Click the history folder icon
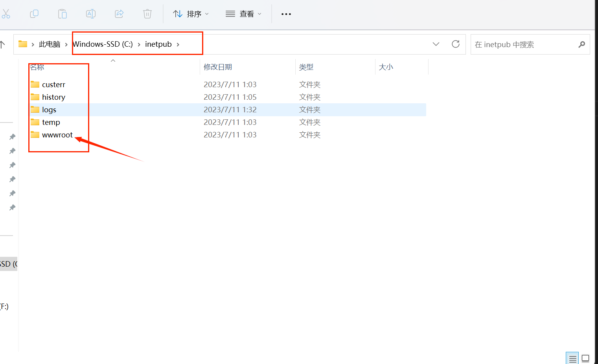Image resolution: width=598 pixels, height=364 pixels. 35,97
